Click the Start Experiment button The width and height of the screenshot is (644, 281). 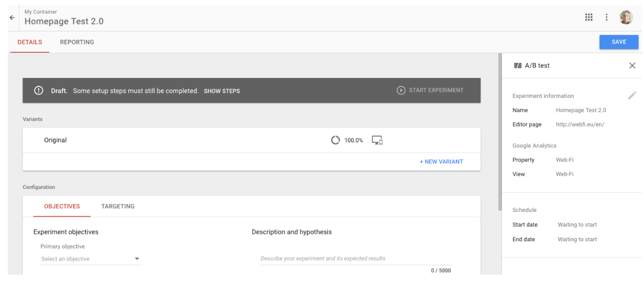(x=430, y=90)
